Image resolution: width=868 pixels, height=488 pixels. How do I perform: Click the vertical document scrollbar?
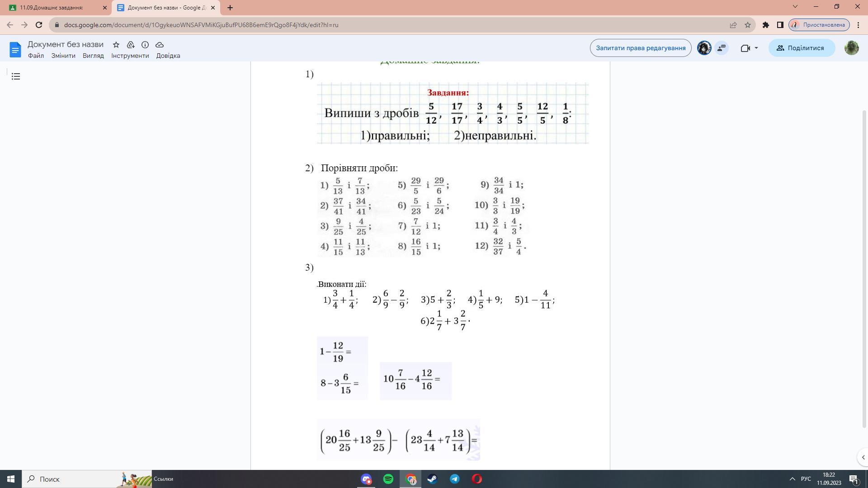click(x=865, y=268)
